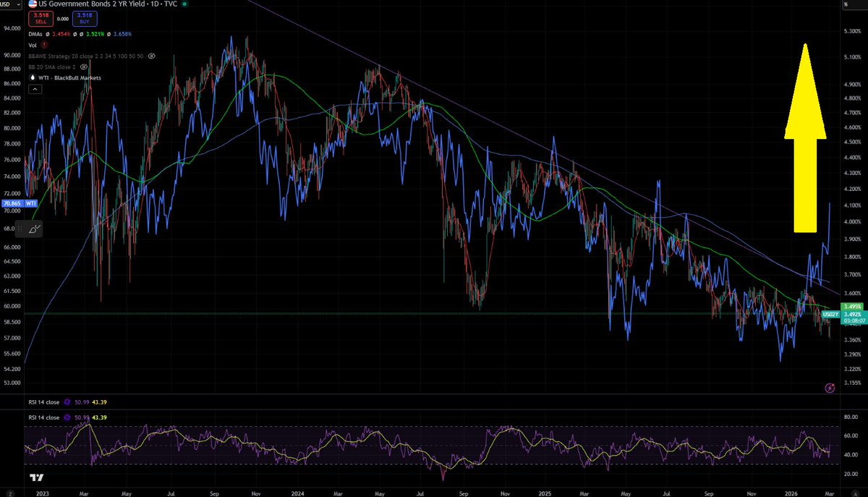The width and height of the screenshot is (868, 497).
Task: Select the RSI 14 close legend inside RSI pane
Action: coord(45,417)
